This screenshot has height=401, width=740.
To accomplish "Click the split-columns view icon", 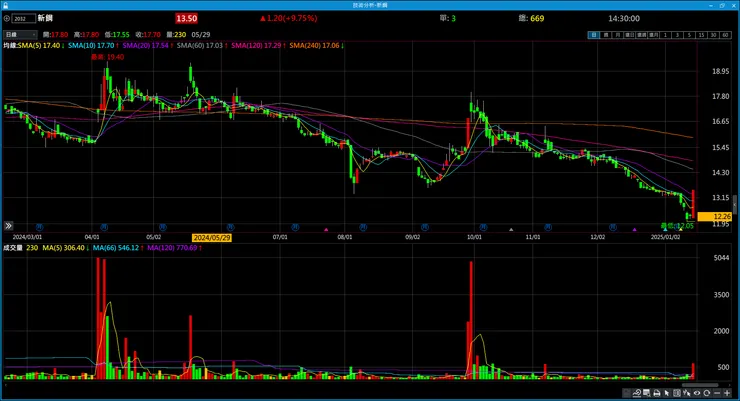I will tap(677, 393).
